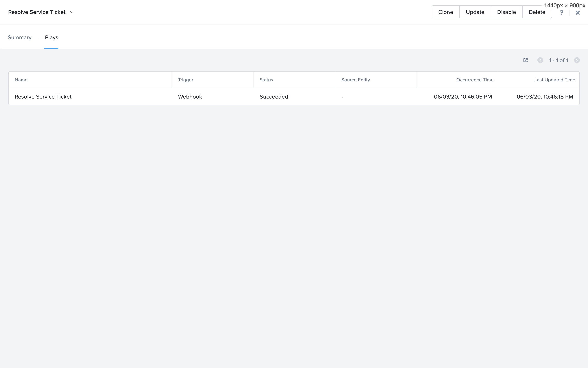Open the Resolve Service Ticket play row

point(294,97)
